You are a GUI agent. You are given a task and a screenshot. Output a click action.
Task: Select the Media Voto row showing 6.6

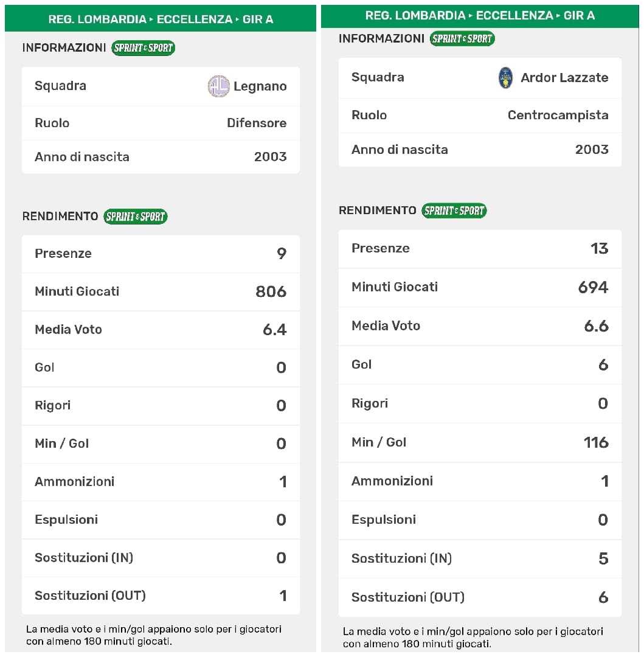click(x=480, y=326)
